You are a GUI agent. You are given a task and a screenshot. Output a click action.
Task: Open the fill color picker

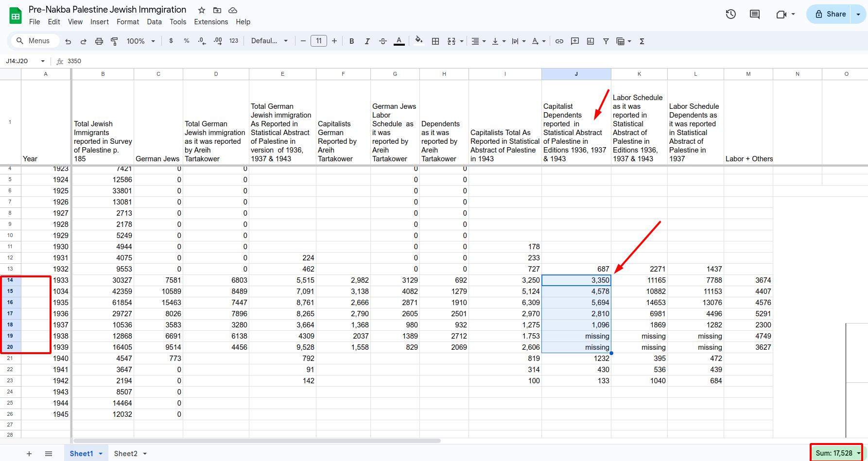click(x=418, y=41)
